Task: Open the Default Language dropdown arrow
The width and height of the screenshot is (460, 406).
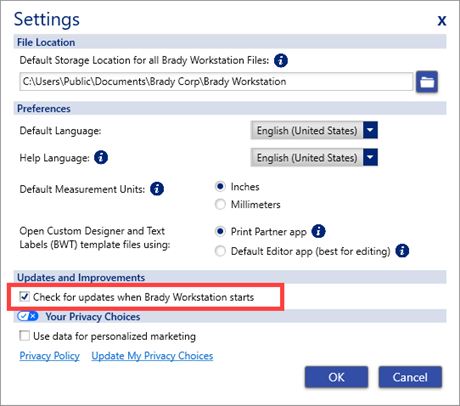Action: pyautogui.click(x=370, y=130)
